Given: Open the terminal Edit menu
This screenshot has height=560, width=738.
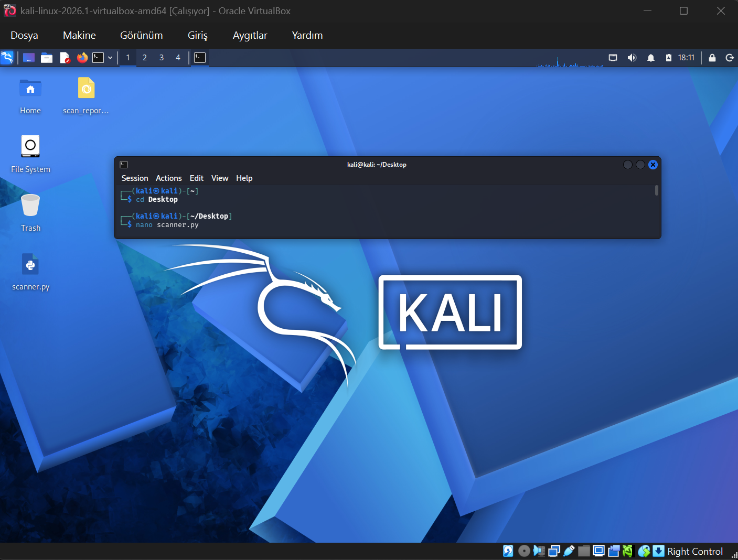Looking at the screenshot, I should point(197,178).
